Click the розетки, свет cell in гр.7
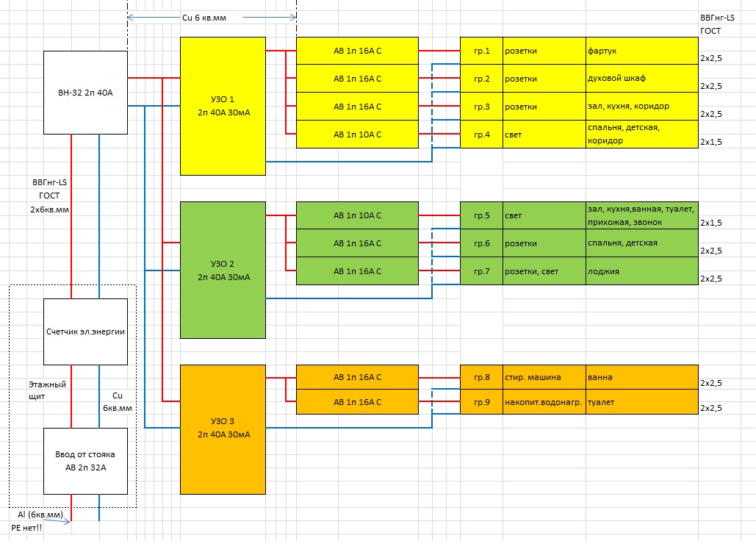Screen dimensions: 756x541 (544, 271)
